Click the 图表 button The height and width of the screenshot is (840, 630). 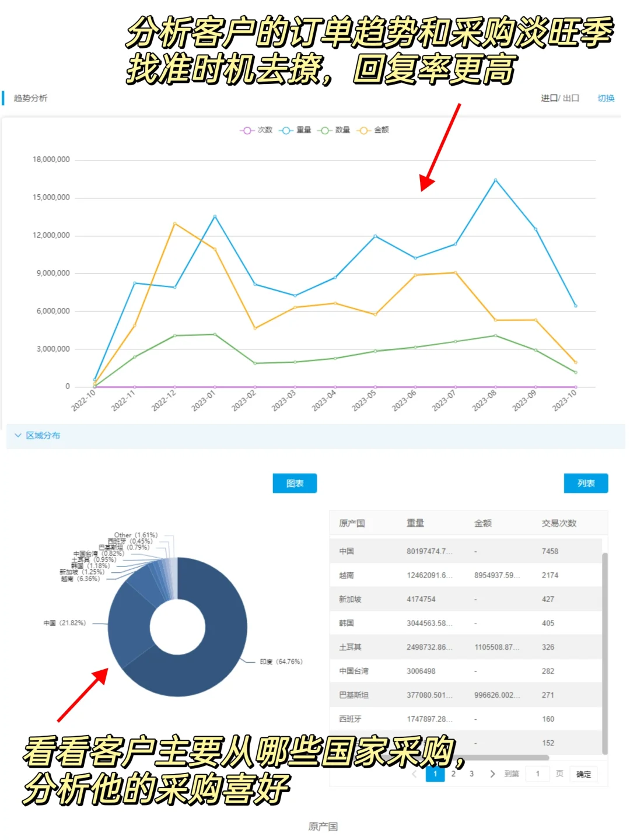pyautogui.click(x=295, y=483)
